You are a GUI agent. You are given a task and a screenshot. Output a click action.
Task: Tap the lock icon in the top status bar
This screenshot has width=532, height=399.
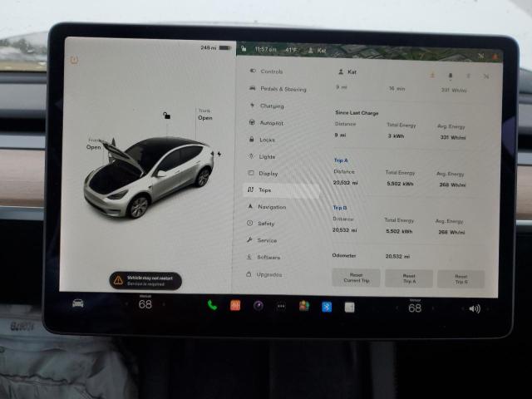pyautogui.click(x=244, y=49)
